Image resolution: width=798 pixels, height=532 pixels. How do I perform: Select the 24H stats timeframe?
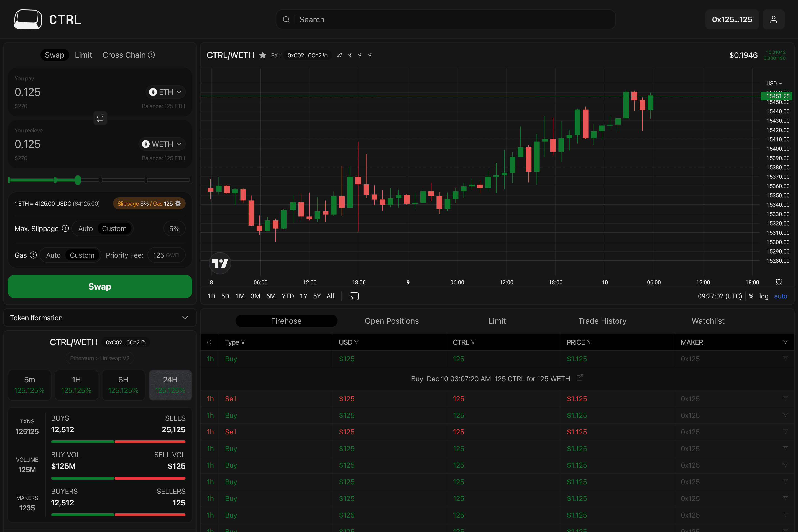pyautogui.click(x=170, y=385)
